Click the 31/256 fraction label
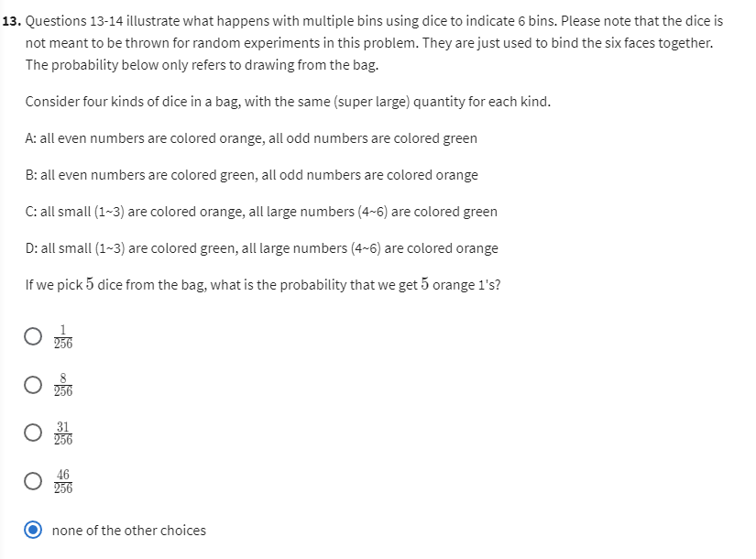The height and width of the screenshot is (559, 756). pos(62,433)
